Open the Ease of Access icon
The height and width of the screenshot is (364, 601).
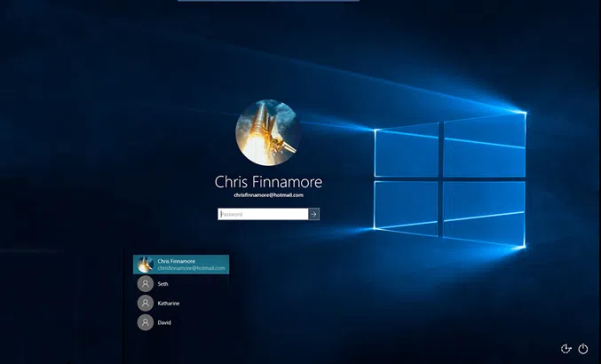[565, 349]
